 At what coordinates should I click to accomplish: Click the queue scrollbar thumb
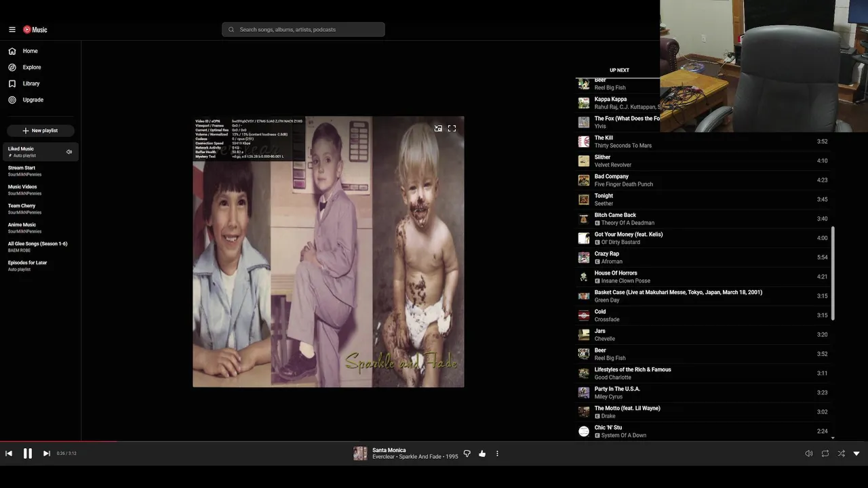[x=833, y=273]
